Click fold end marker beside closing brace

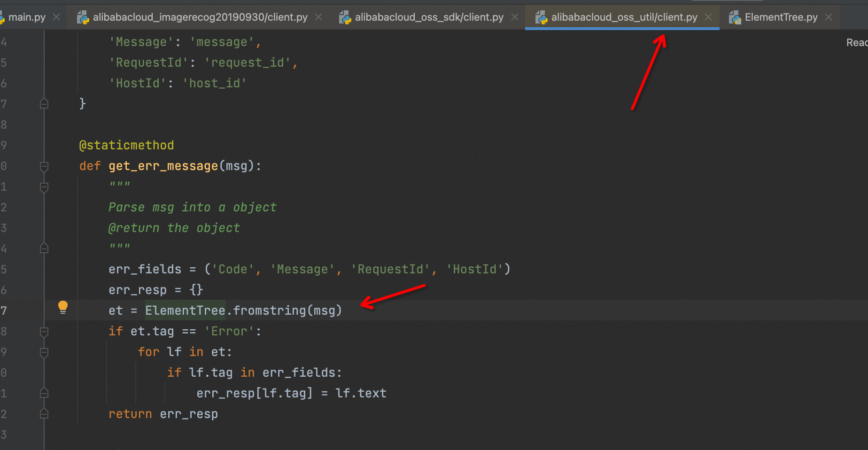click(44, 103)
